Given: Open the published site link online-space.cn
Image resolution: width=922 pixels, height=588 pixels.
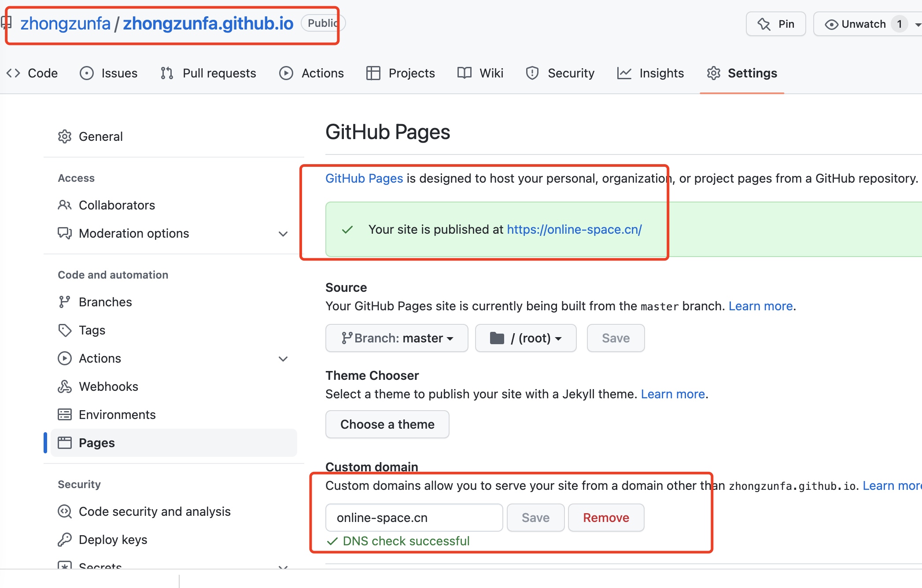Looking at the screenshot, I should click(x=574, y=229).
